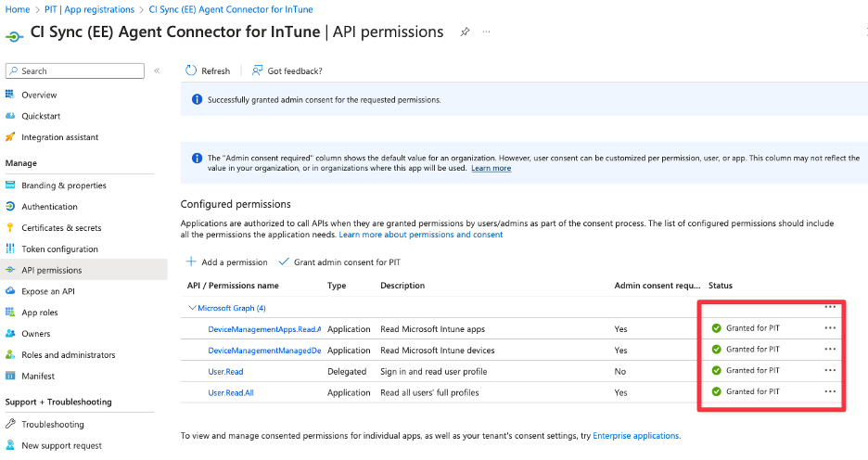Screen dimensions: 868x460
Task: Click the Certificates & secrets key icon
Action: tap(10, 227)
